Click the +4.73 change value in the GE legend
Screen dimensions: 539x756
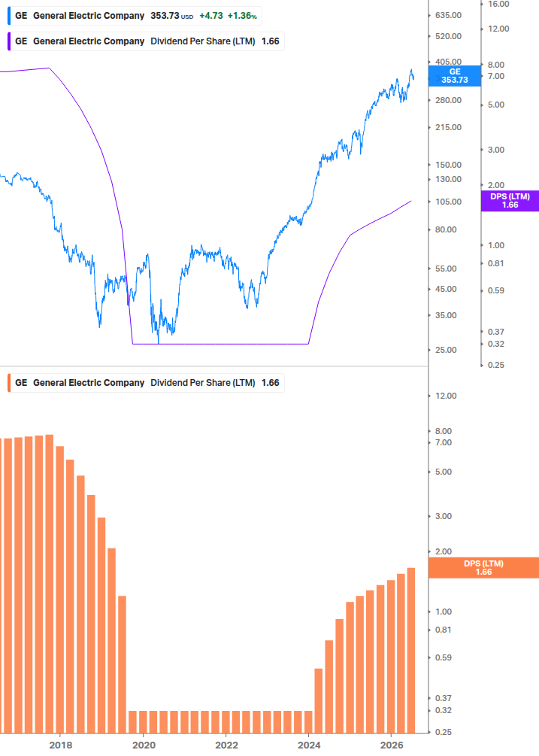pos(211,16)
